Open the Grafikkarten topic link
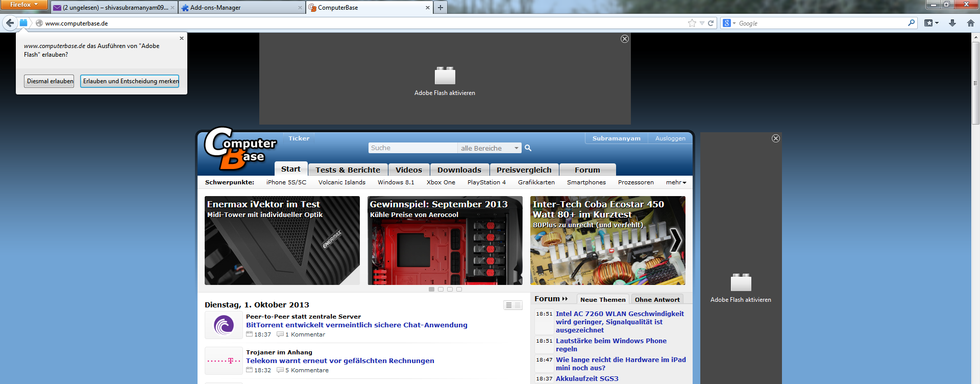 coord(536,182)
